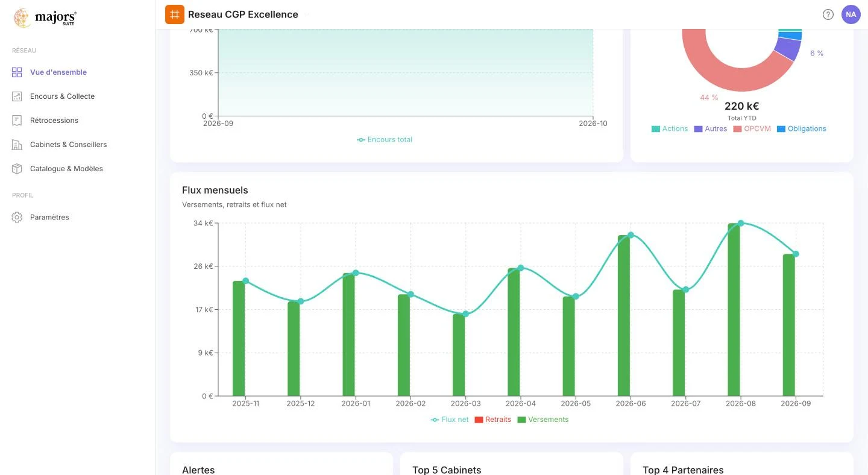Click the 2026-08 Versements green bar
This screenshot has width=868, height=475.
coord(734,310)
